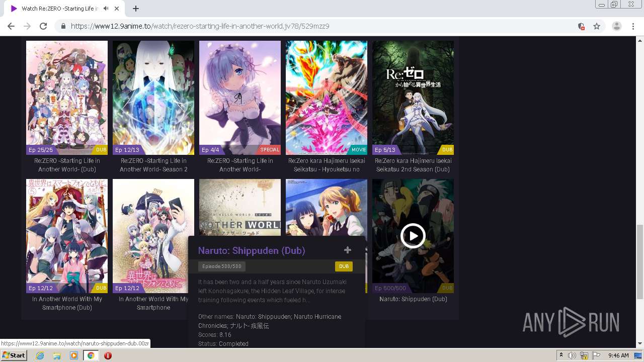This screenshot has width=644, height=362.
Task: Click Hyouketsu no movie title link
Action: pyautogui.click(x=327, y=165)
